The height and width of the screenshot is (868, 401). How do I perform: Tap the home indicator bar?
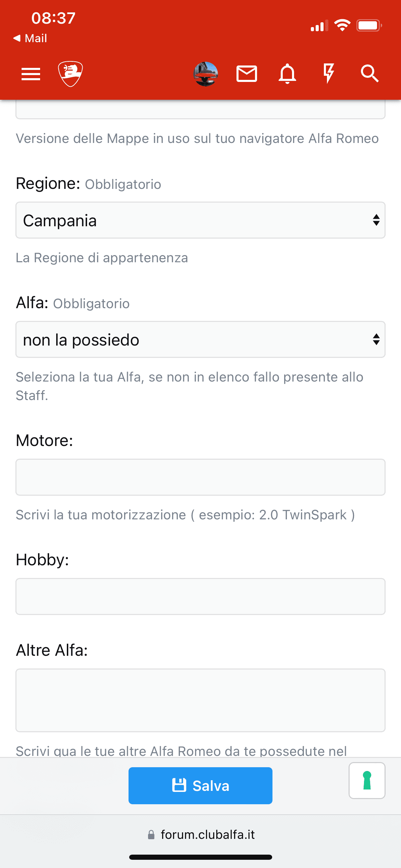pyautogui.click(x=200, y=857)
